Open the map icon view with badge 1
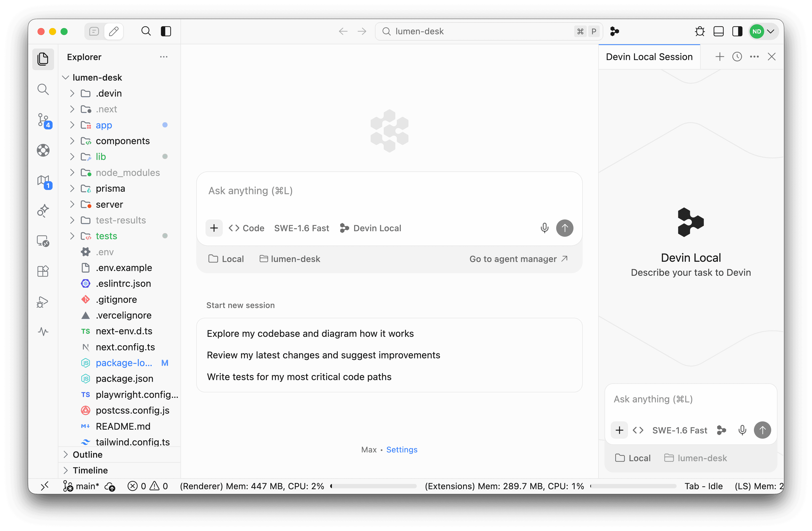Viewport: 812px width, 531px height. [x=44, y=182]
